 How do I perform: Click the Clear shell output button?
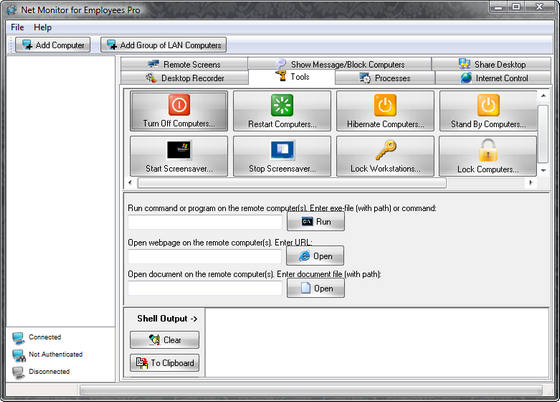click(x=165, y=340)
